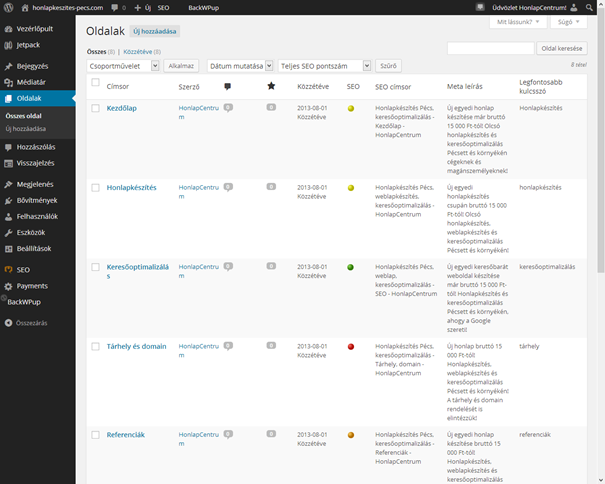Tick the Kezdőlap row checkbox

point(95,108)
